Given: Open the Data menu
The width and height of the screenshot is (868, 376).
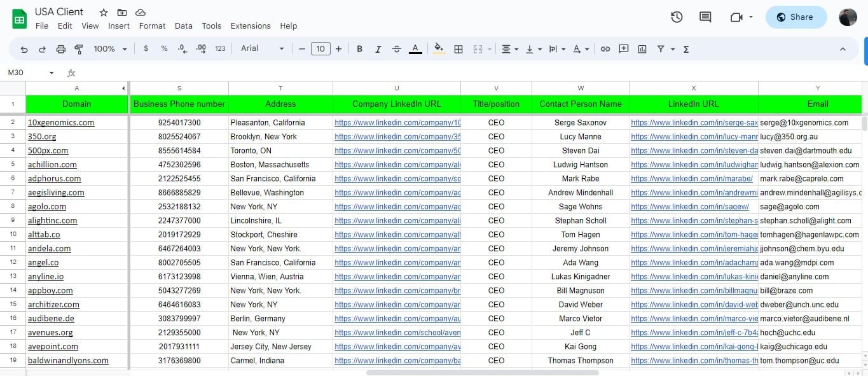Looking at the screenshot, I should (x=183, y=26).
